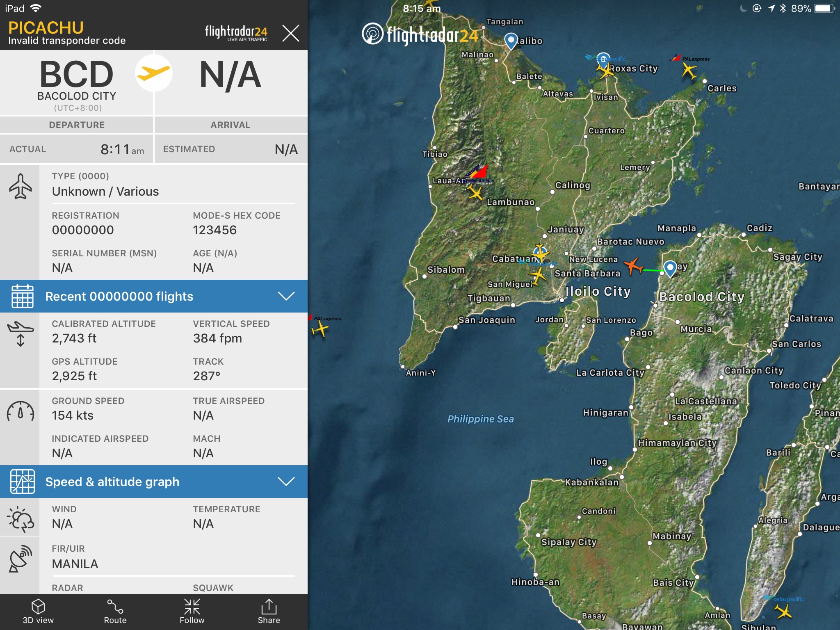The width and height of the screenshot is (840, 630).
Task: Expand Recent 00000000 flights section
Action: pos(119,296)
